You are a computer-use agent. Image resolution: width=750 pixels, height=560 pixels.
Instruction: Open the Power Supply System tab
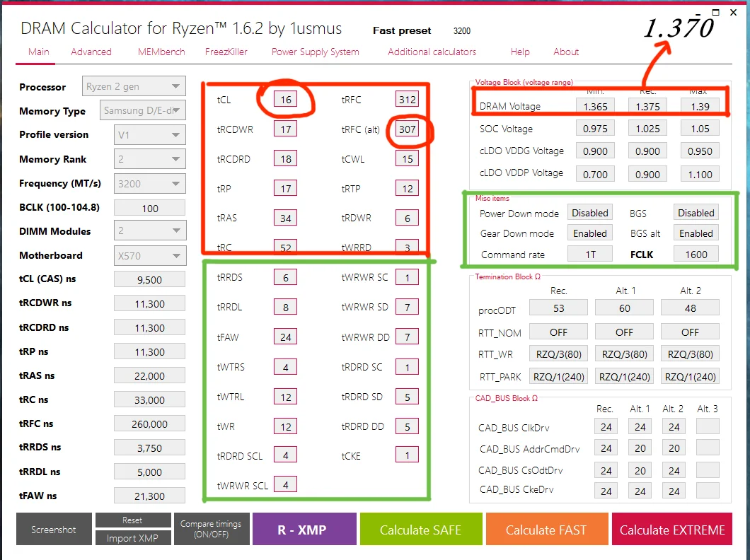[x=315, y=52]
